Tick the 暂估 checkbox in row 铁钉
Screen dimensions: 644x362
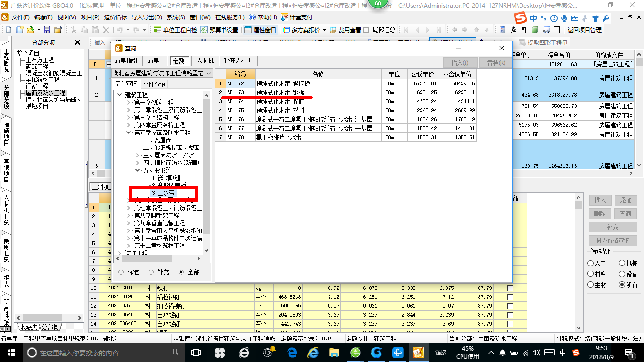tap(510, 288)
